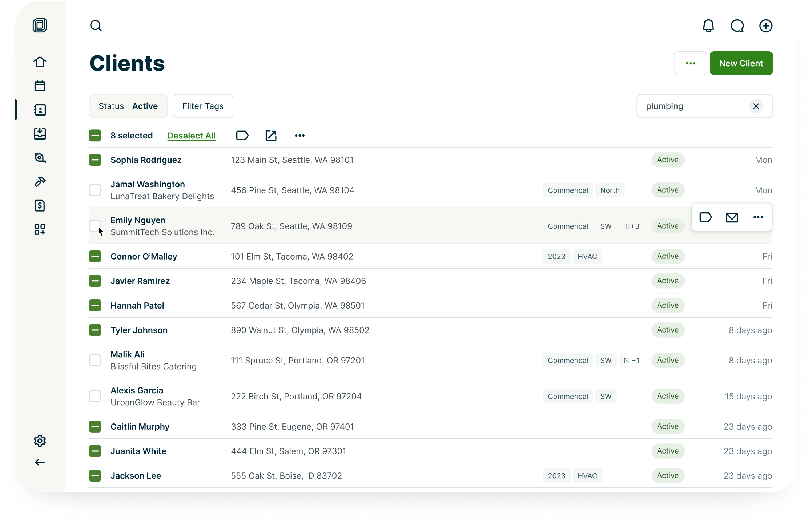Image resolution: width=812 pixels, height=527 pixels.
Task: Open the Filter Tags dropdown
Action: click(203, 106)
